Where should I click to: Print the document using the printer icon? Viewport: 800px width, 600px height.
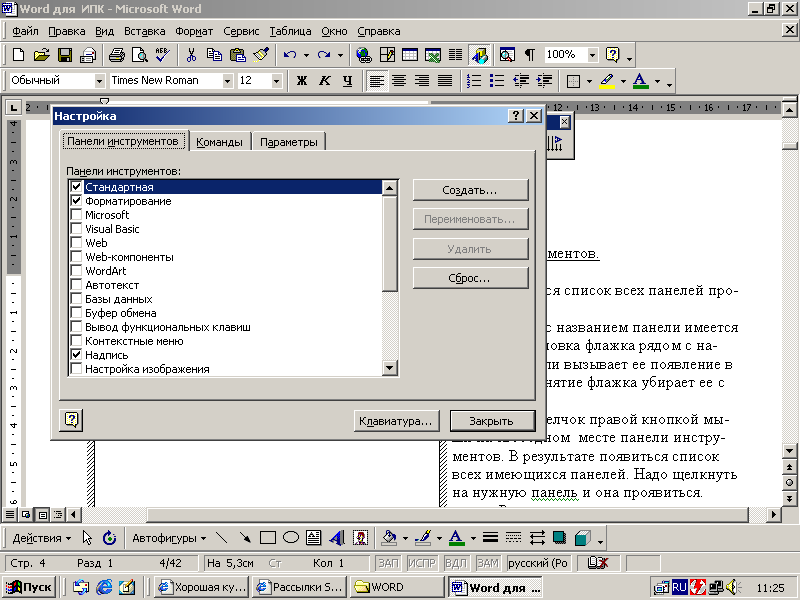116,55
